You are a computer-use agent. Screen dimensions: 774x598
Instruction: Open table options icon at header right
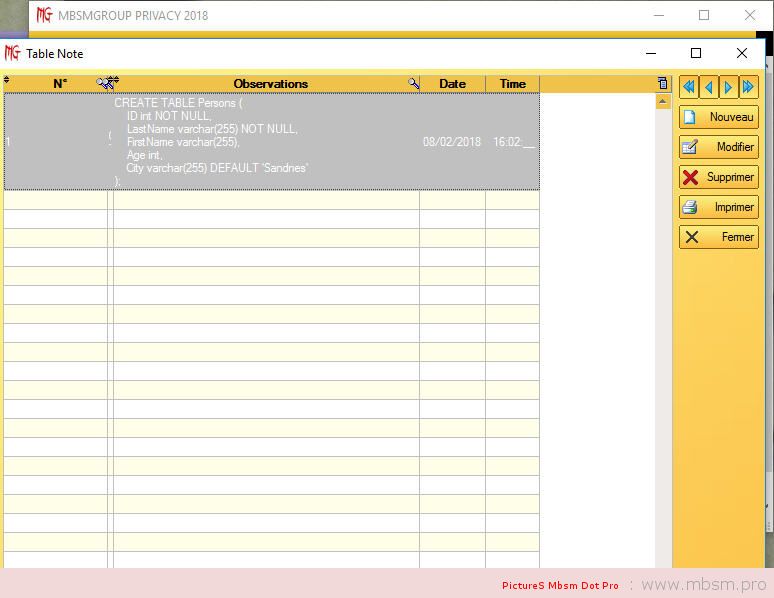coord(662,84)
